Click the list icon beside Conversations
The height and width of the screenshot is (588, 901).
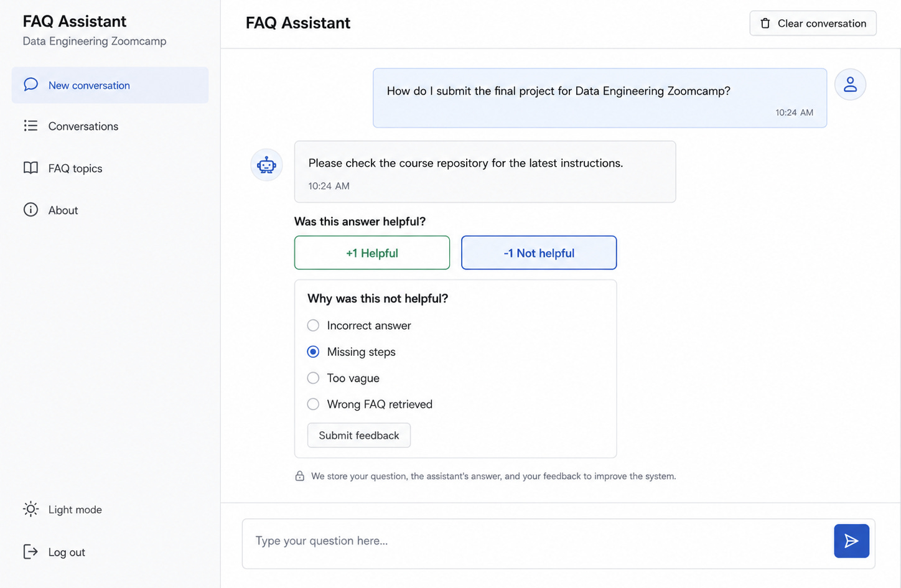(x=30, y=126)
